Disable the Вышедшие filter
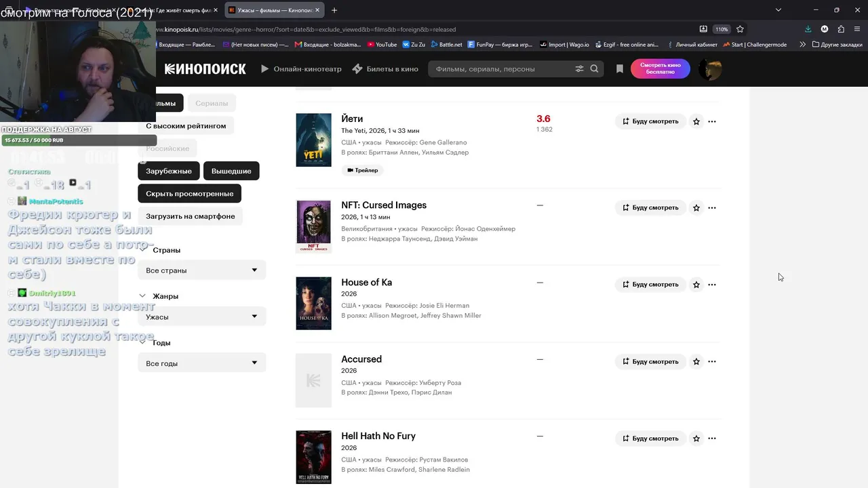 pos(231,171)
